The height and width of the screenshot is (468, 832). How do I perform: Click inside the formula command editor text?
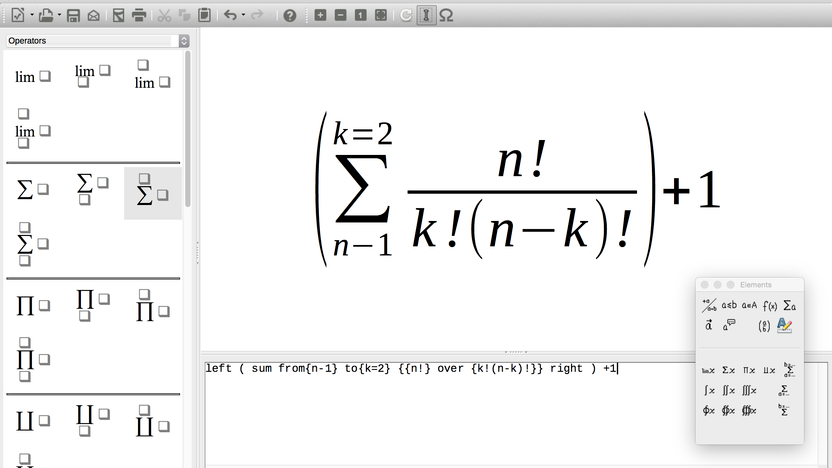tap(411, 368)
